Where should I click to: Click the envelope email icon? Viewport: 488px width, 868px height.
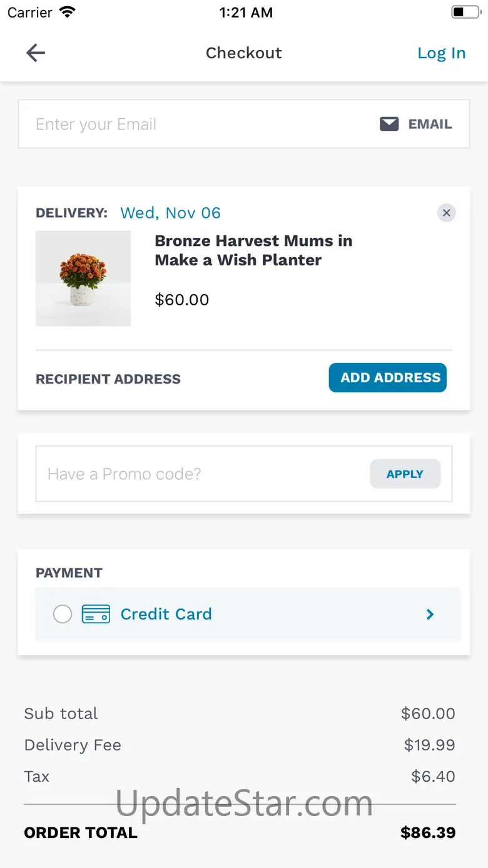tap(389, 124)
